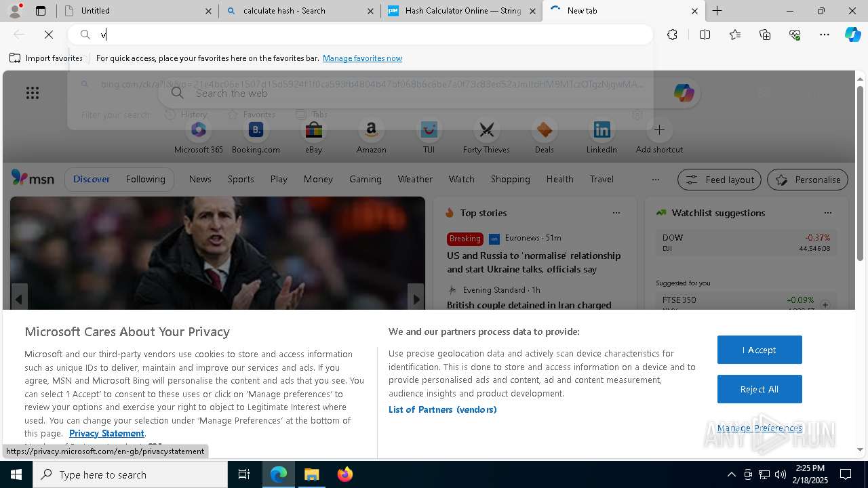Go to previous carousel story

[x=19, y=299]
